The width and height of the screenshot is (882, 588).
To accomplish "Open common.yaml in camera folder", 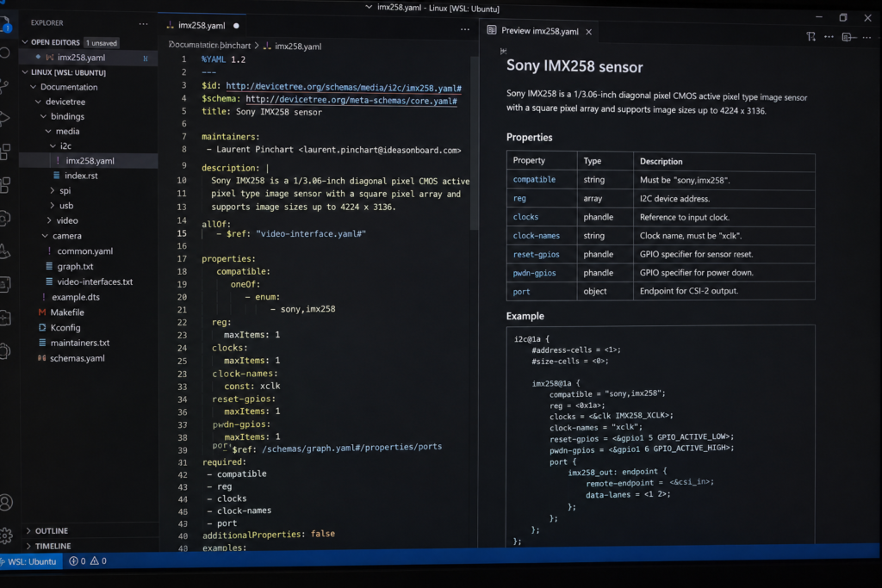I will coord(84,251).
